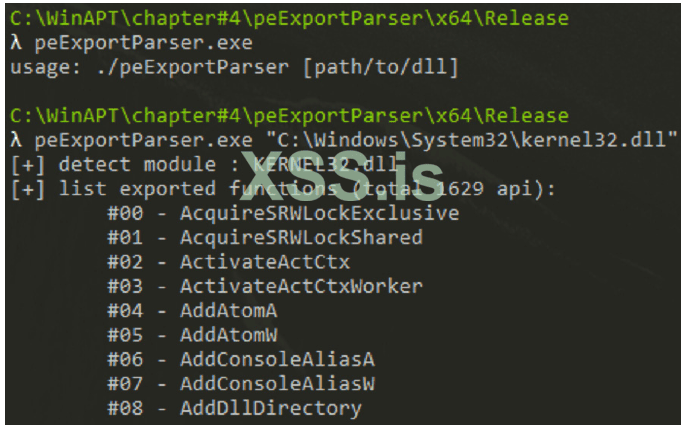Screen dimensions: 684x428
Task: Select the AddAtomA export entry
Action: point(226,310)
